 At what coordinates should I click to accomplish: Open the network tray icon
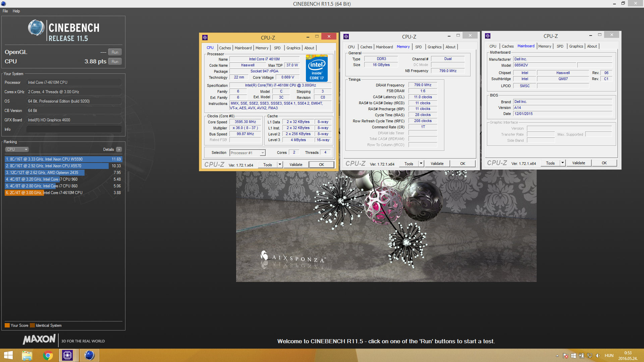coord(590,356)
